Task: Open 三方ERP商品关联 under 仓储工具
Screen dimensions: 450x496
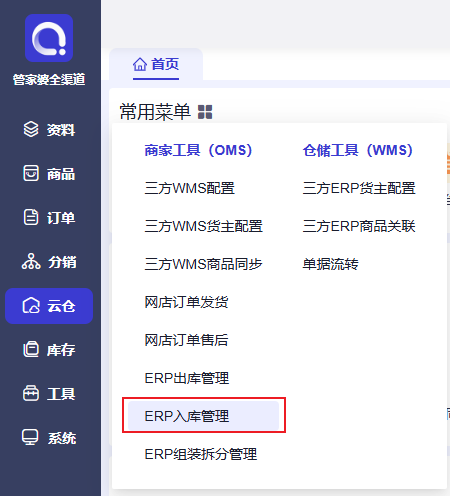Action: tap(359, 226)
